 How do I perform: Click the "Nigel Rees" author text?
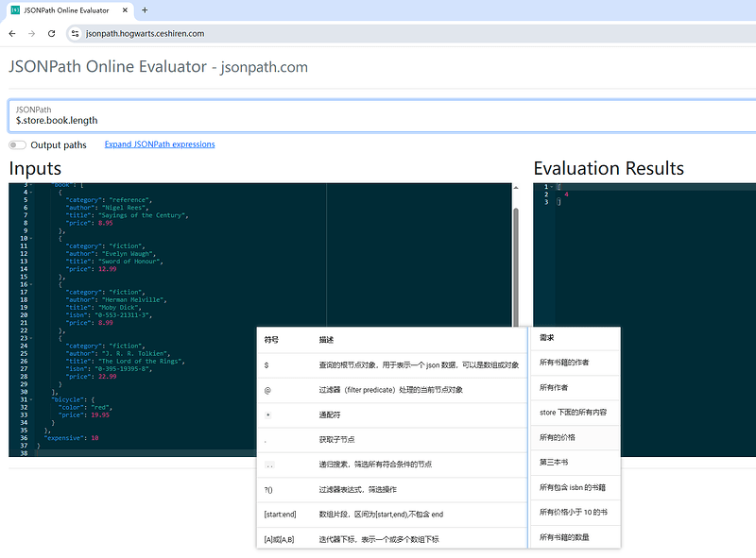(126, 208)
